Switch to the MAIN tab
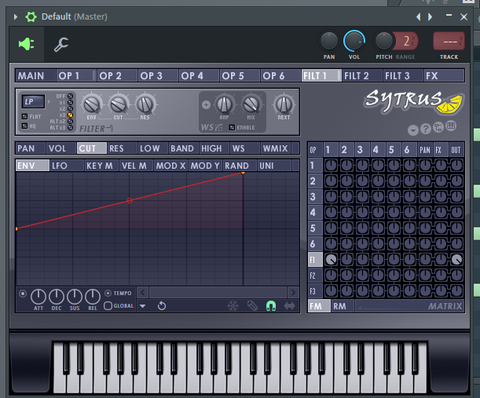The width and height of the screenshot is (480, 398). (x=35, y=76)
